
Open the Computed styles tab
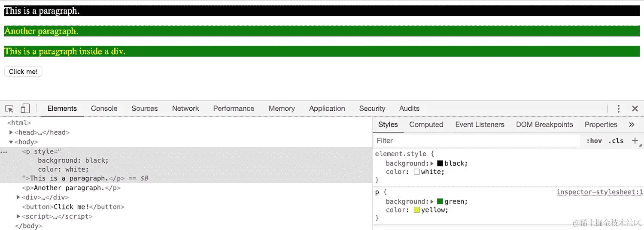tap(426, 124)
